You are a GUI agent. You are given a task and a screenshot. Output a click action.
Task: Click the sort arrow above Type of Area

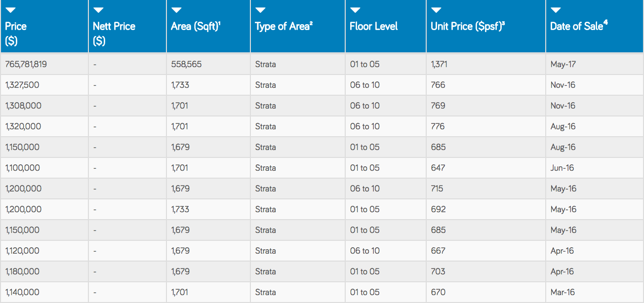tap(260, 10)
